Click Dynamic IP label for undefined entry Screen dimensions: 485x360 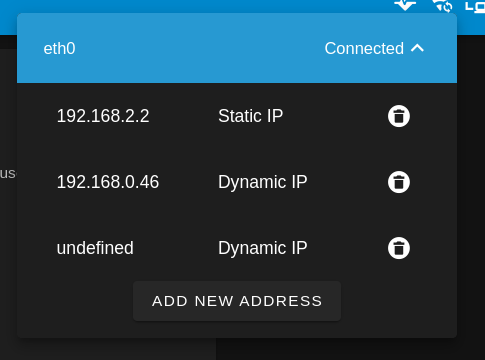point(263,248)
